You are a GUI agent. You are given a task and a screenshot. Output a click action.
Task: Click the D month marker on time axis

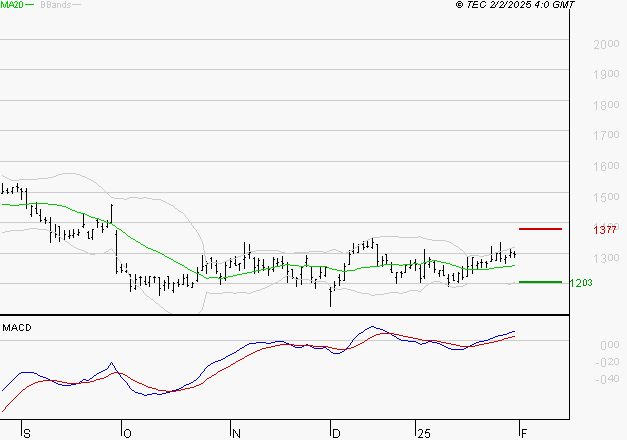(x=336, y=434)
